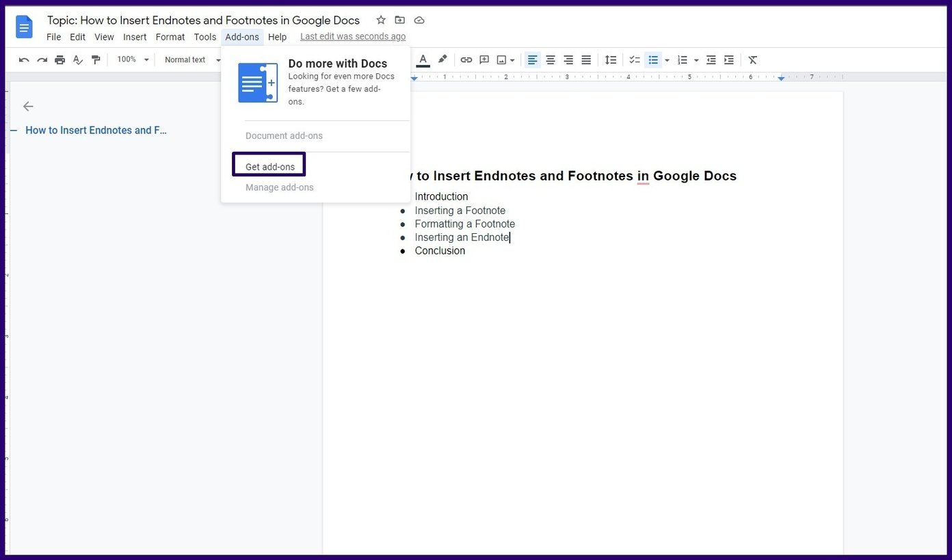Screen dimensions: 952x560
Task: Open Last edit was seconds ago link
Action: [x=353, y=37]
